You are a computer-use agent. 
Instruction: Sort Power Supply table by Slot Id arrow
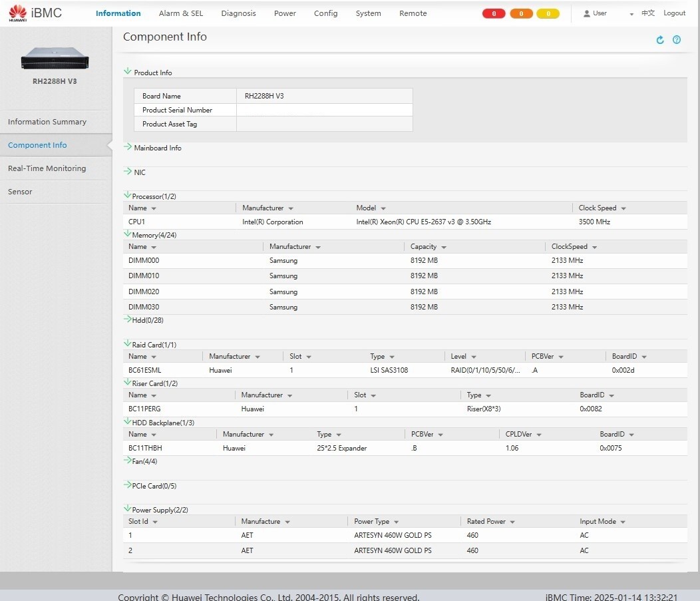coord(155,522)
